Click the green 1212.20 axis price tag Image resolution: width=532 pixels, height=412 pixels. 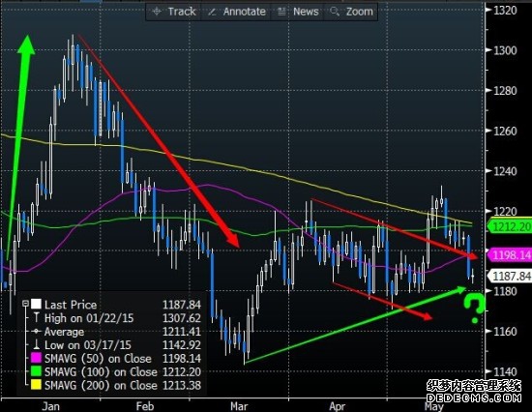(x=510, y=226)
